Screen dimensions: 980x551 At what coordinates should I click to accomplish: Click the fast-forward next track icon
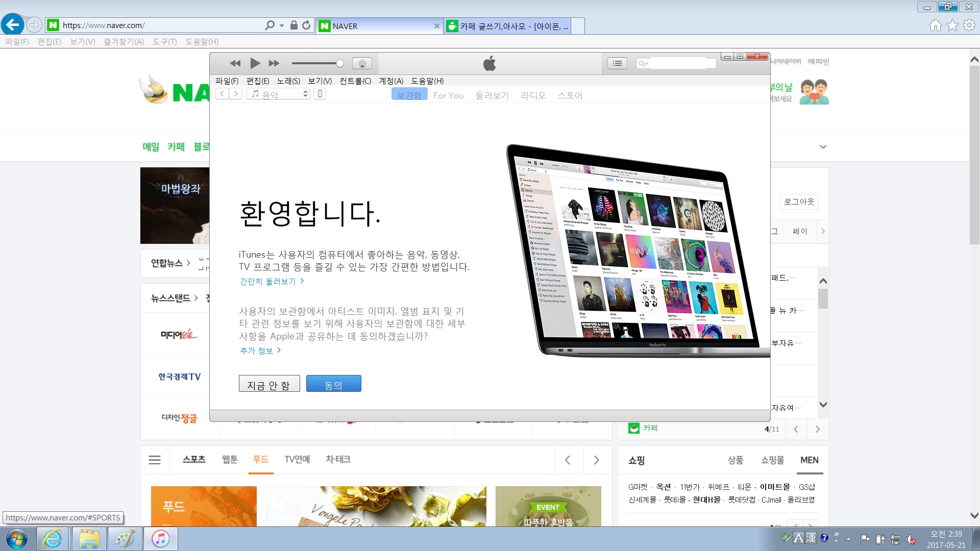click(x=274, y=63)
